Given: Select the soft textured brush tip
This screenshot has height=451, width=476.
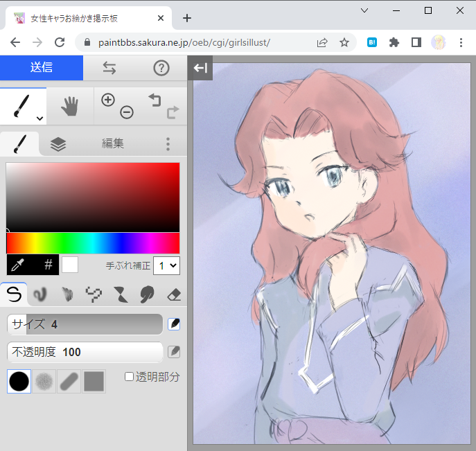Looking at the screenshot, I should (44, 382).
